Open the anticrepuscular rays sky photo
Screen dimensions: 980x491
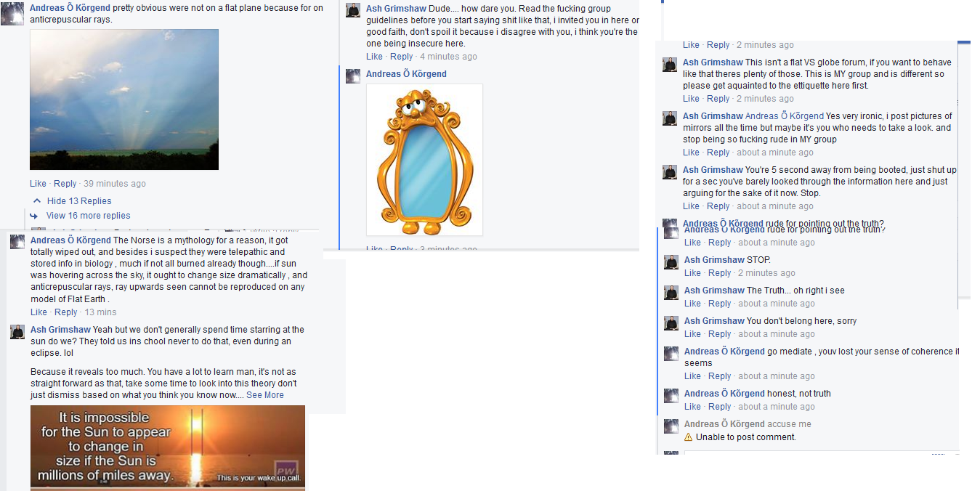point(124,100)
